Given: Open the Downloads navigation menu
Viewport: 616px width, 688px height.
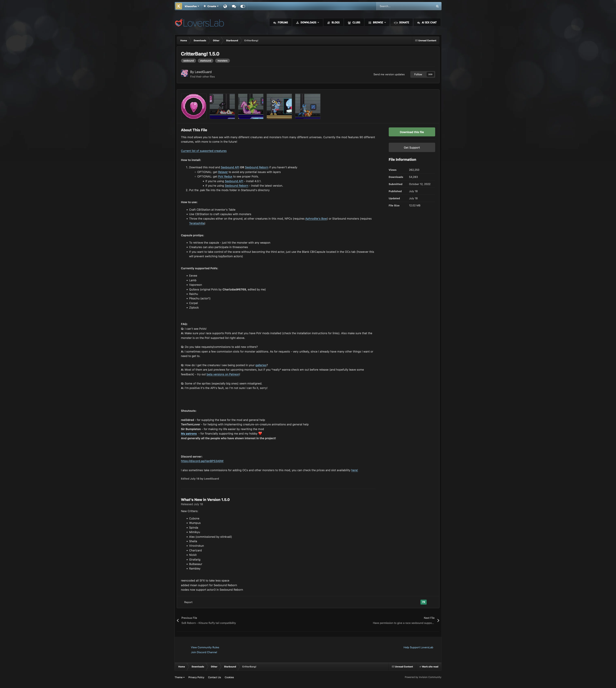Looking at the screenshot, I should click(x=308, y=23).
